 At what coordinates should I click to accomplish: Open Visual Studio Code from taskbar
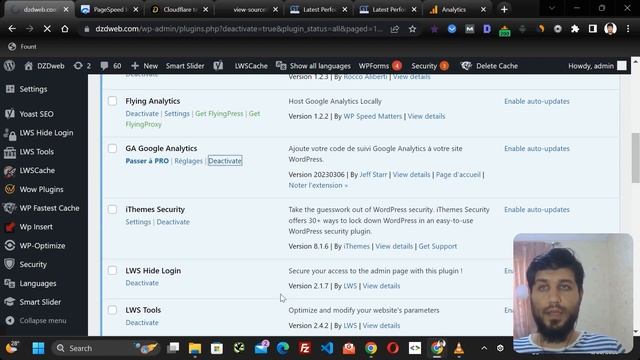pos(327,348)
